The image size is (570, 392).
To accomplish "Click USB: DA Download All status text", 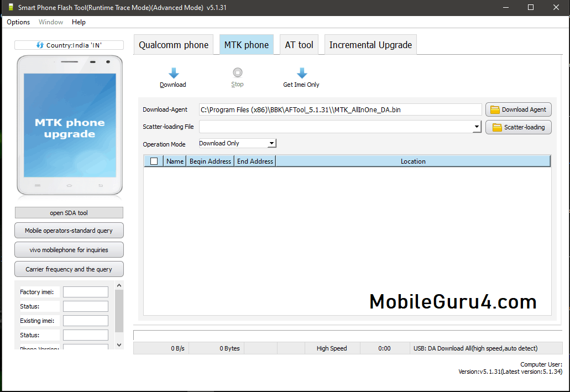I will click(x=475, y=348).
